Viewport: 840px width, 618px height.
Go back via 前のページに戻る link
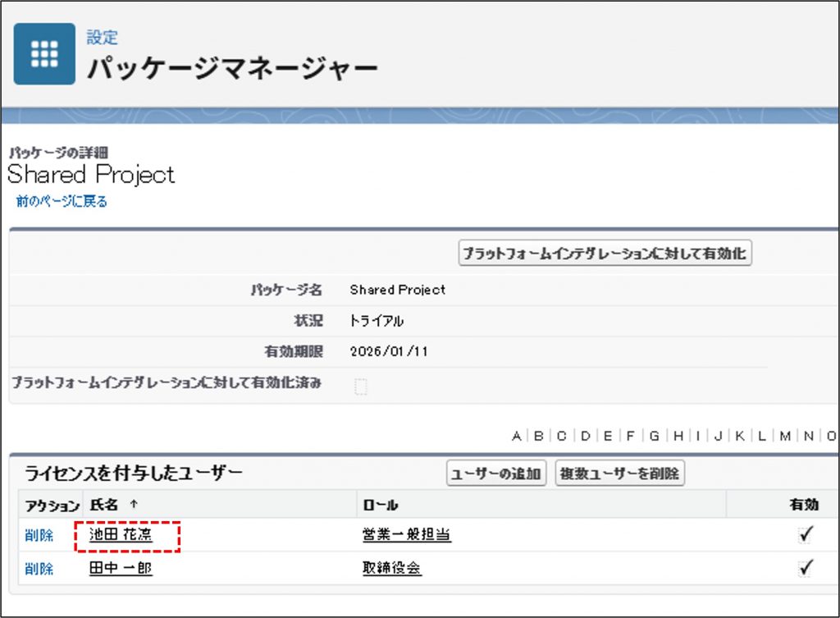click(x=62, y=201)
